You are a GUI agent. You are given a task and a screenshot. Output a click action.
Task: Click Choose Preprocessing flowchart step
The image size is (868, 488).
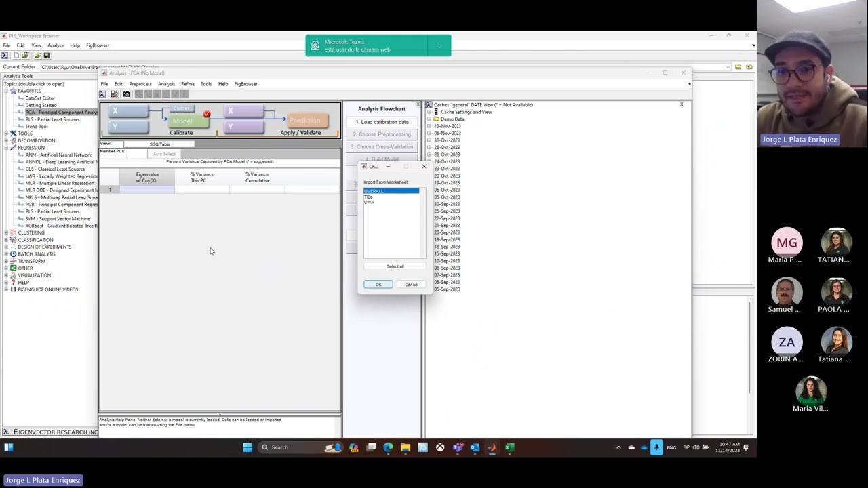382,134
